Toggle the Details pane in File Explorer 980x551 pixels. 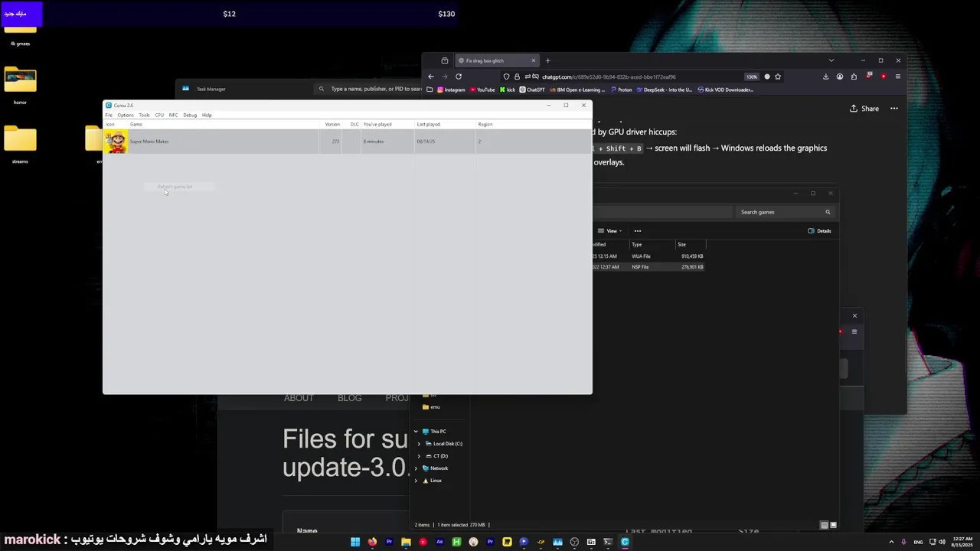point(819,231)
